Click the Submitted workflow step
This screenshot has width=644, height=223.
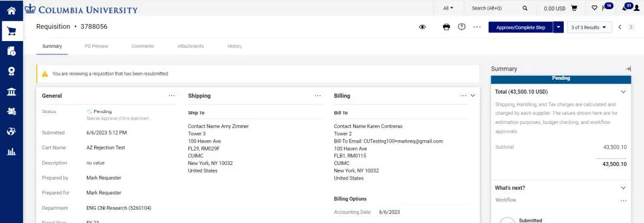click(531, 220)
